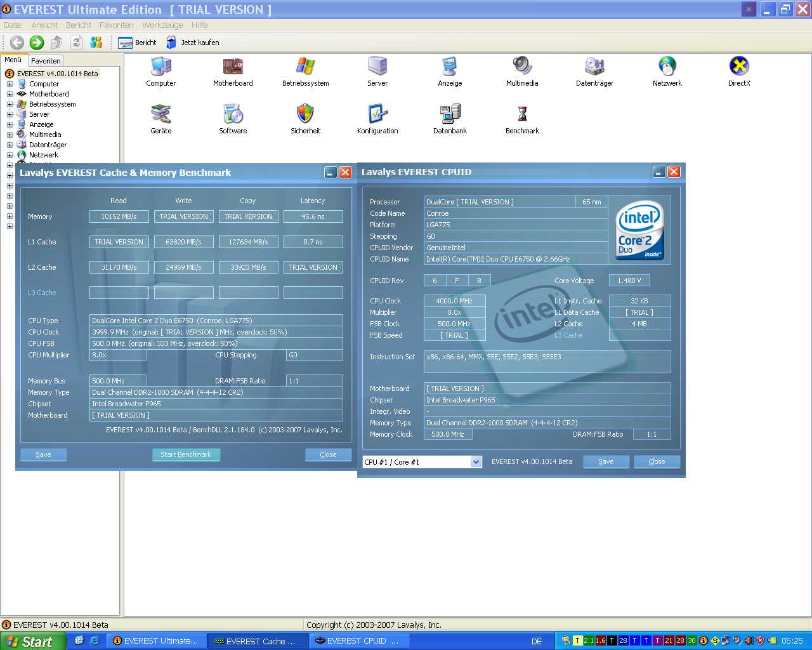Expand the Betriebssystem tree node
Image resolution: width=812 pixels, height=650 pixels.
[x=10, y=104]
